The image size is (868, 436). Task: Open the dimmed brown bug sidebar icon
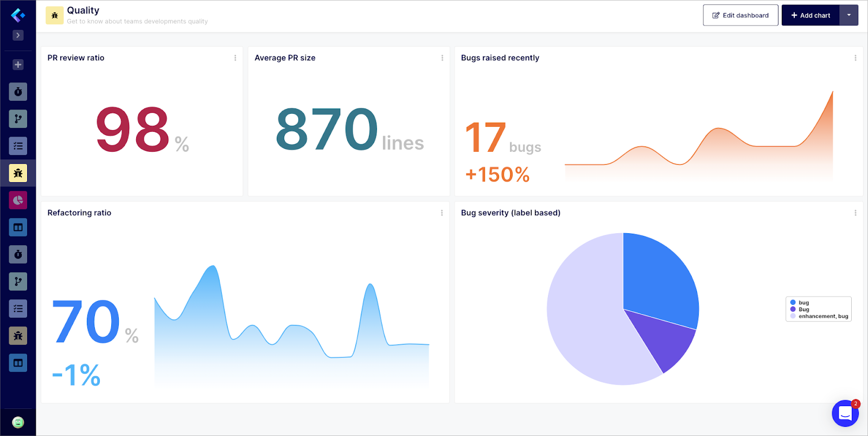click(18, 336)
